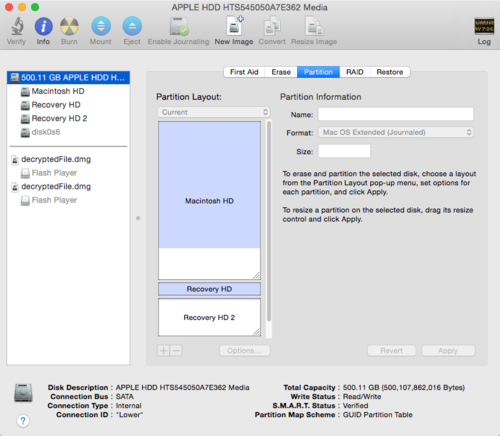Click the Connection Bus SATA value
Screen dimensions: 500x436
125,397
